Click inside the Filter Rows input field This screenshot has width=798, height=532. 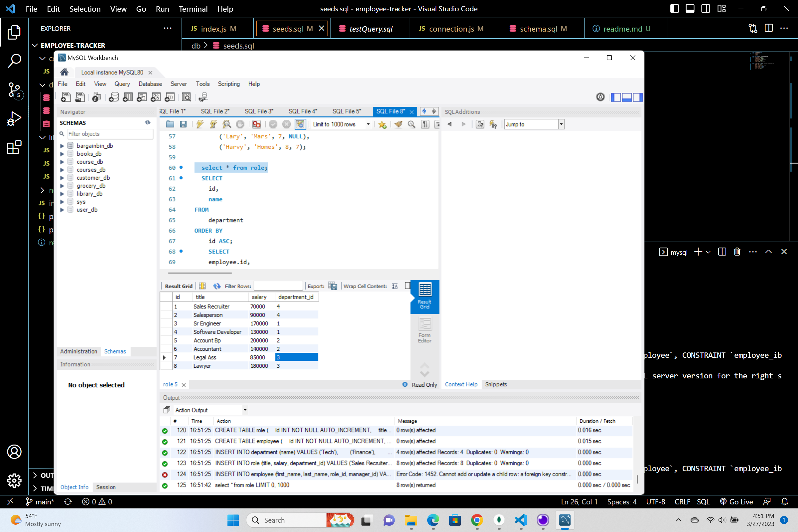tap(278, 286)
